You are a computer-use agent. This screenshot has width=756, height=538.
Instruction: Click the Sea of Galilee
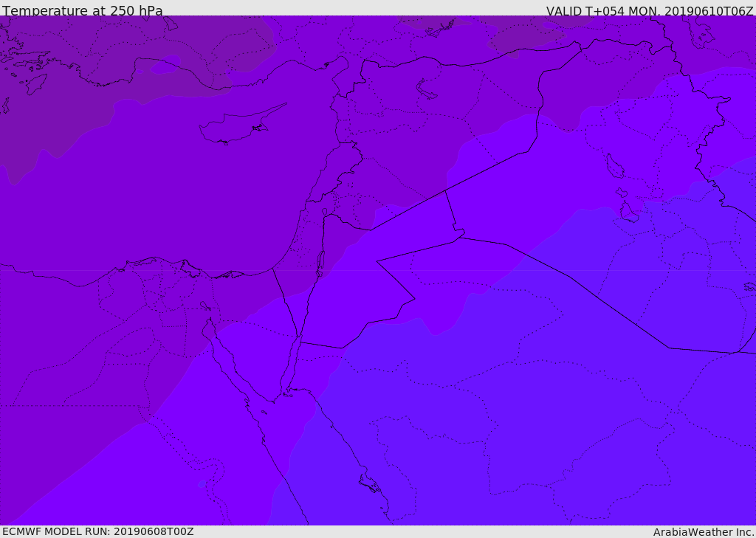[x=324, y=212]
